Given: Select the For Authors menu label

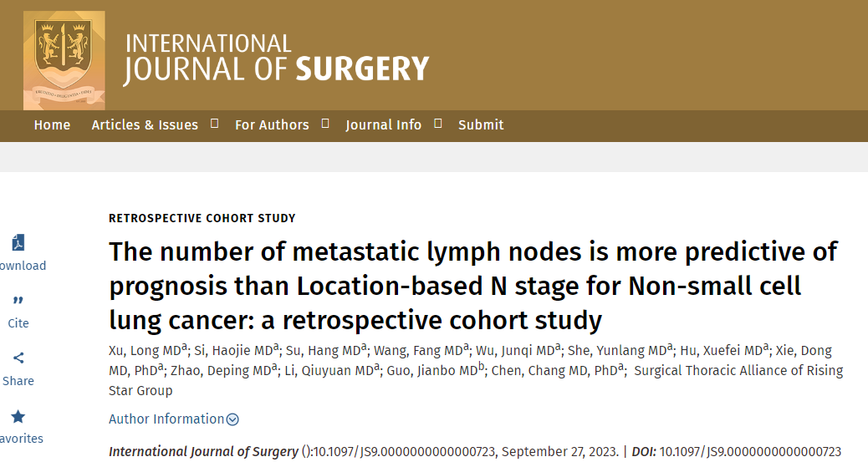Looking at the screenshot, I should pos(272,125).
